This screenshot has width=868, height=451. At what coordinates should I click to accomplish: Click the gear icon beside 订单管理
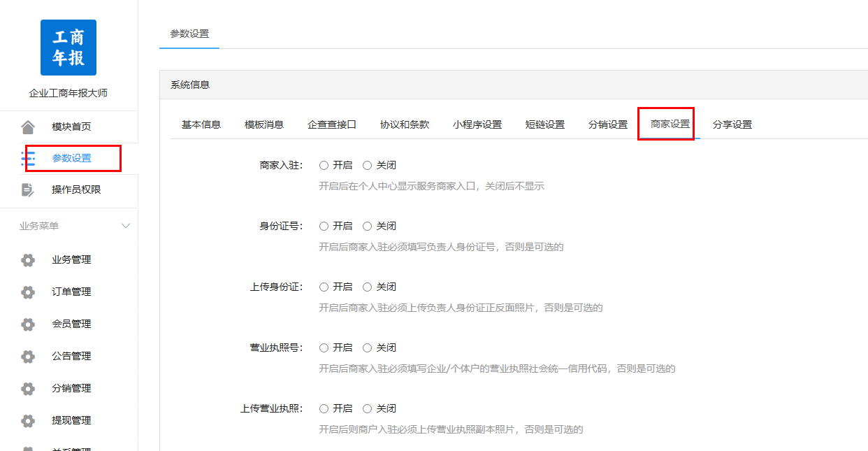tap(28, 292)
